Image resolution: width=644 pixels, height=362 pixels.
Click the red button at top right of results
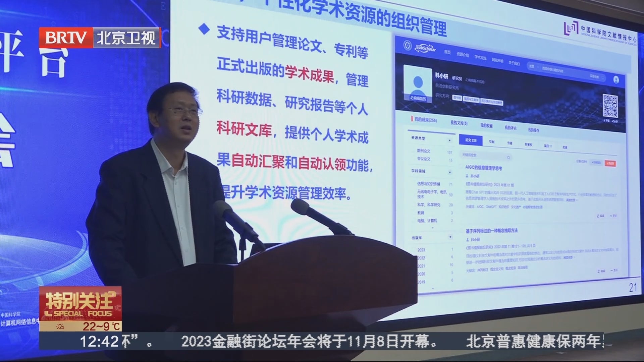click(610, 163)
